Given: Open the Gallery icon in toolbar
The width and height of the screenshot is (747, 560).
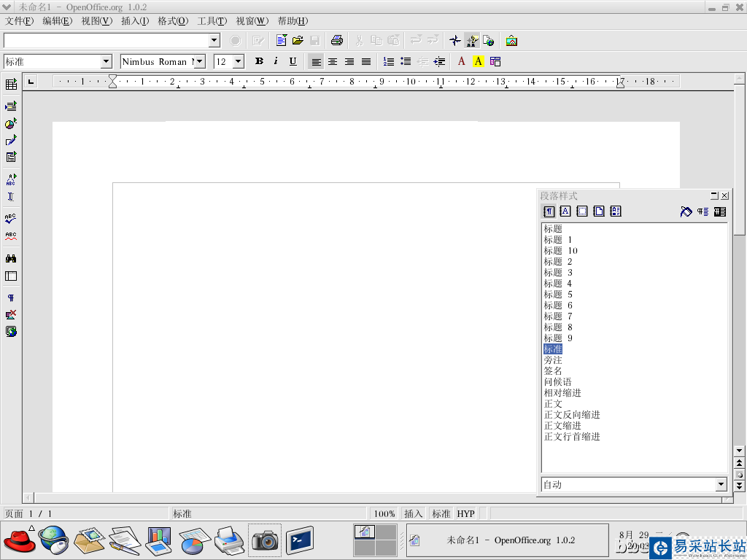Looking at the screenshot, I should [x=511, y=41].
